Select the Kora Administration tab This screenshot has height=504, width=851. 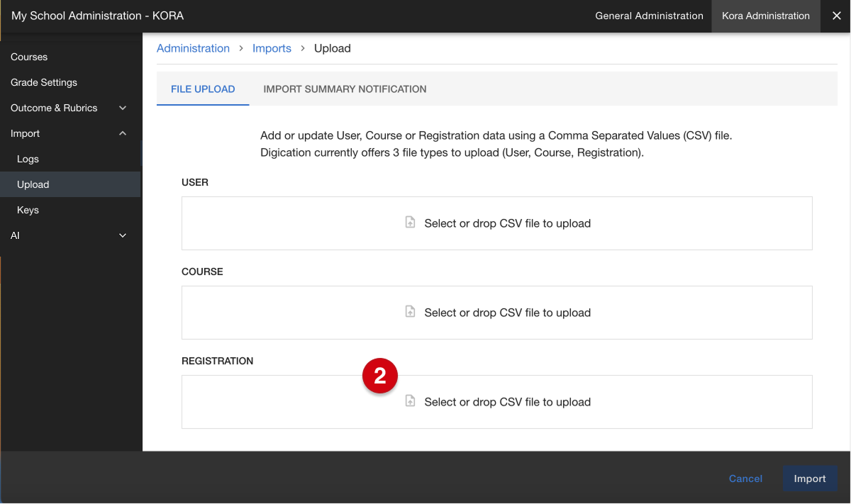pos(766,16)
